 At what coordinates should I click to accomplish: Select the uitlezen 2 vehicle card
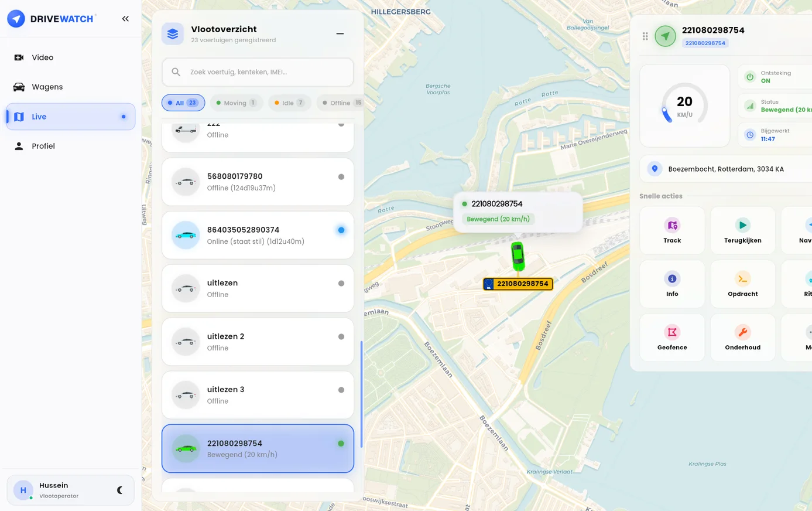pyautogui.click(x=258, y=342)
